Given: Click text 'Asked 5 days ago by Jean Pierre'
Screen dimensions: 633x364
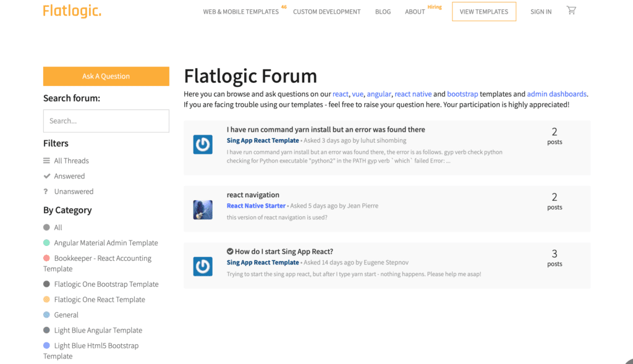Looking at the screenshot, I should click(334, 206).
